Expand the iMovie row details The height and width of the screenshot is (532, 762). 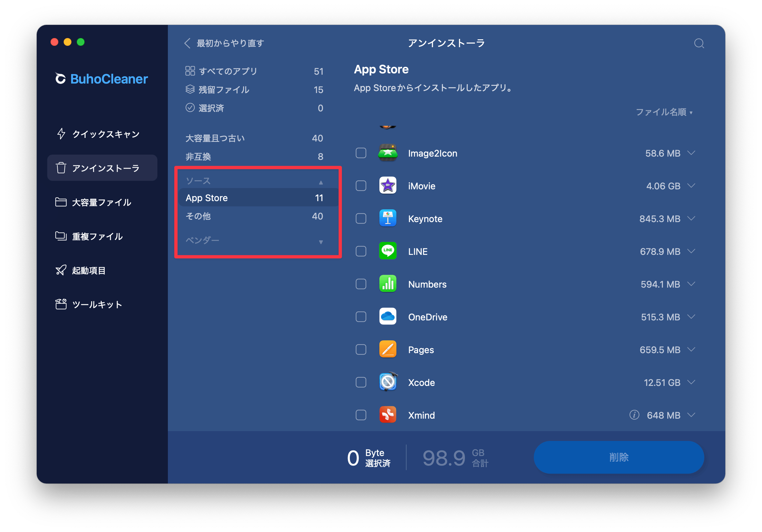691,185
